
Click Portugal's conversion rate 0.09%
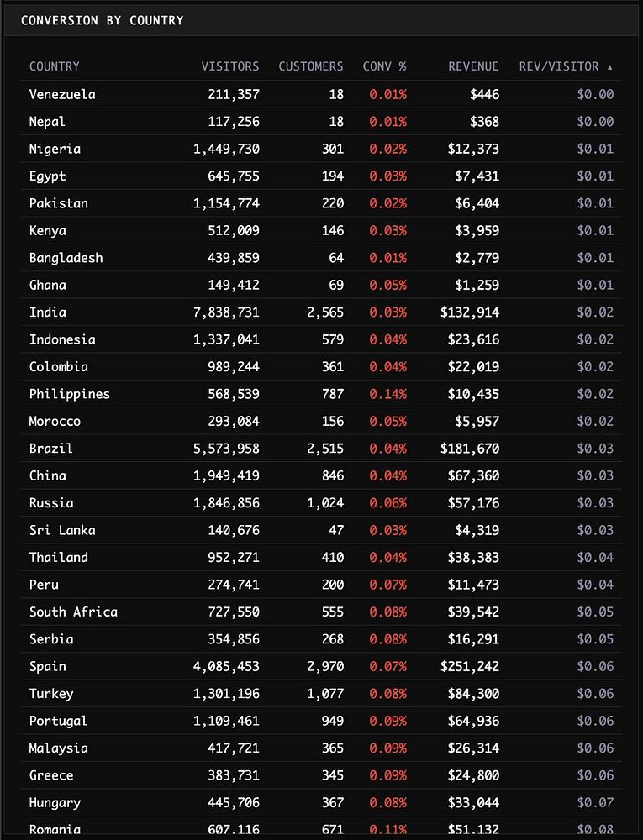point(387,721)
